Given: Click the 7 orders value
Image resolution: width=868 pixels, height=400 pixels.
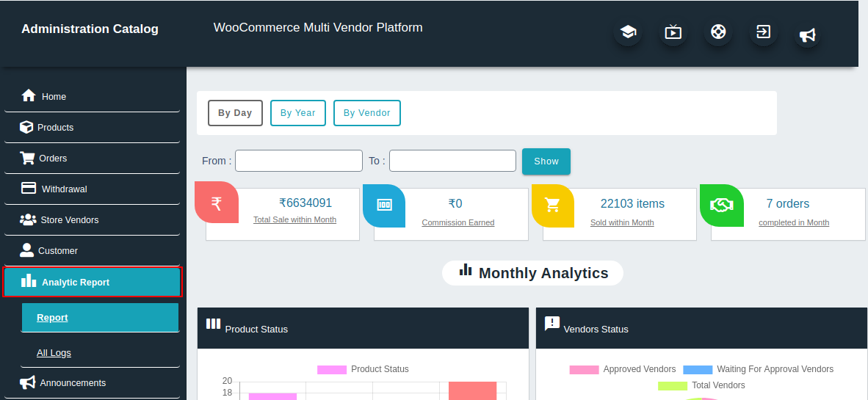Looking at the screenshot, I should tap(788, 203).
